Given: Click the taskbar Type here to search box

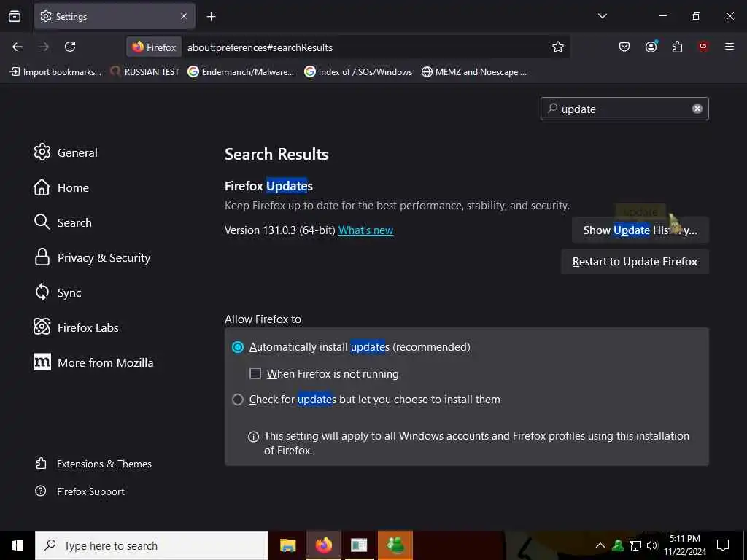Looking at the screenshot, I should [x=152, y=545].
